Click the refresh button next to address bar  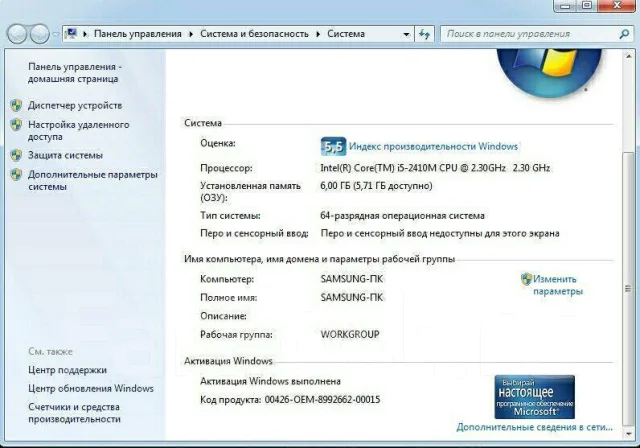(x=424, y=34)
